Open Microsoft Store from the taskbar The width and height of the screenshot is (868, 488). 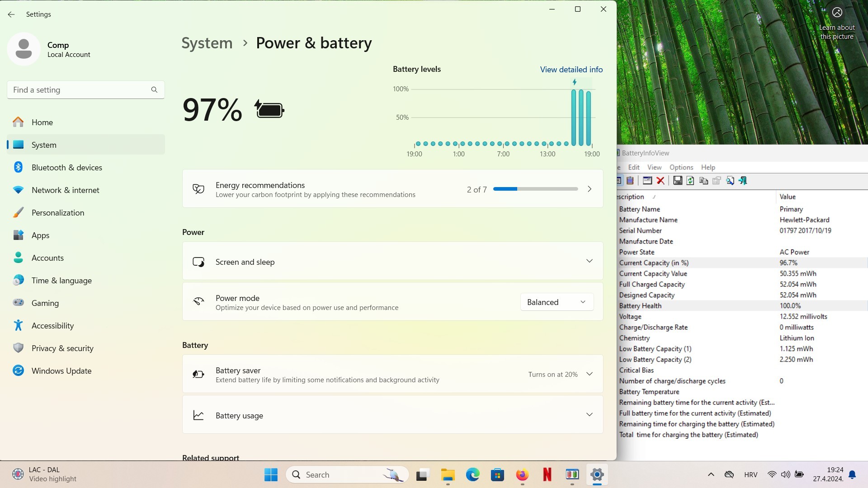point(497,474)
